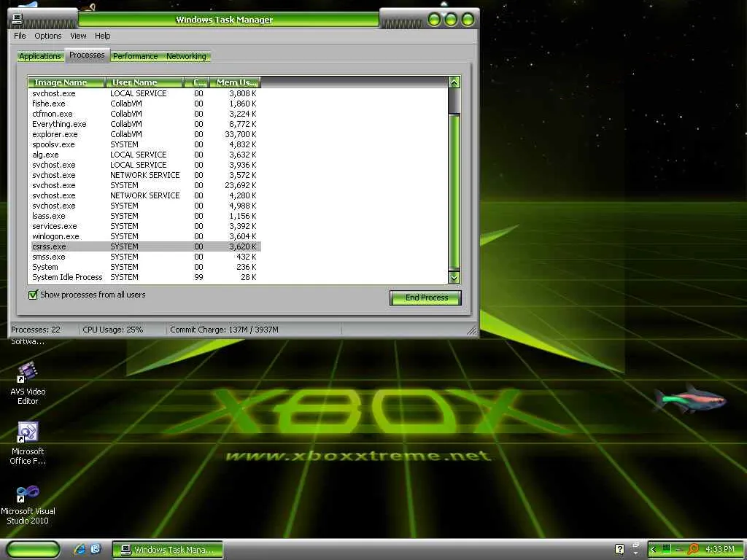Screen dimensions: 747x560
Task: Click the CPU Usage: 25% status entry
Action: (x=112, y=330)
